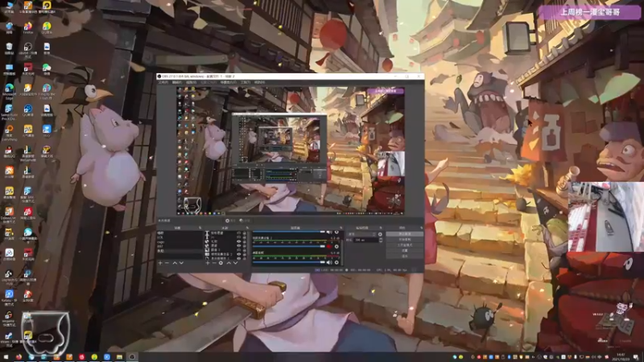Click the transition duration stepper arrows
644x362 pixels.
pyautogui.click(x=381, y=240)
